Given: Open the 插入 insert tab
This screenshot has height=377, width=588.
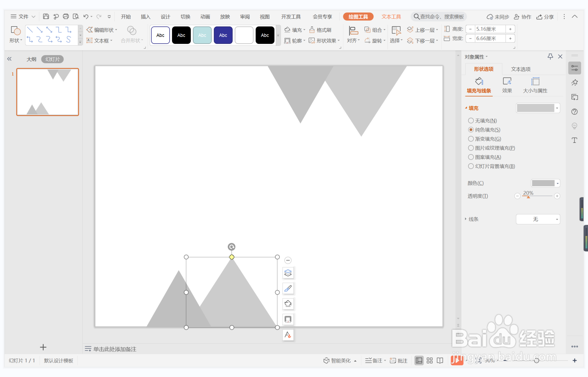Looking at the screenshot, I should click(x=145, y=17).
